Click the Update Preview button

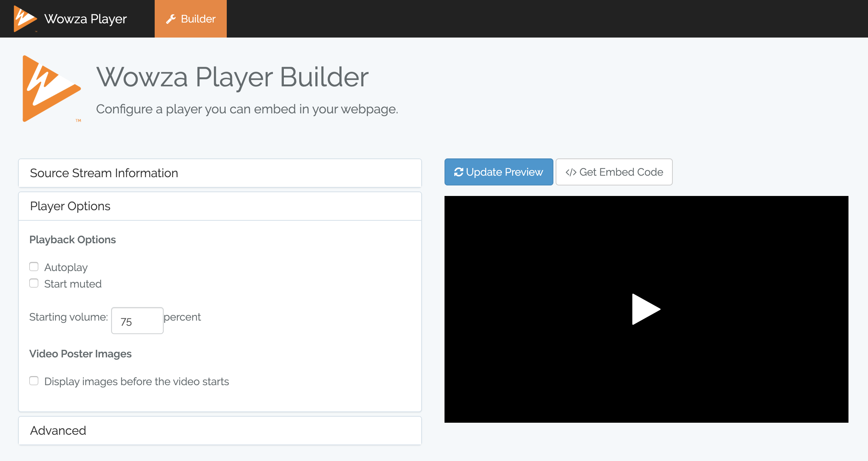[x=499, y=172]
